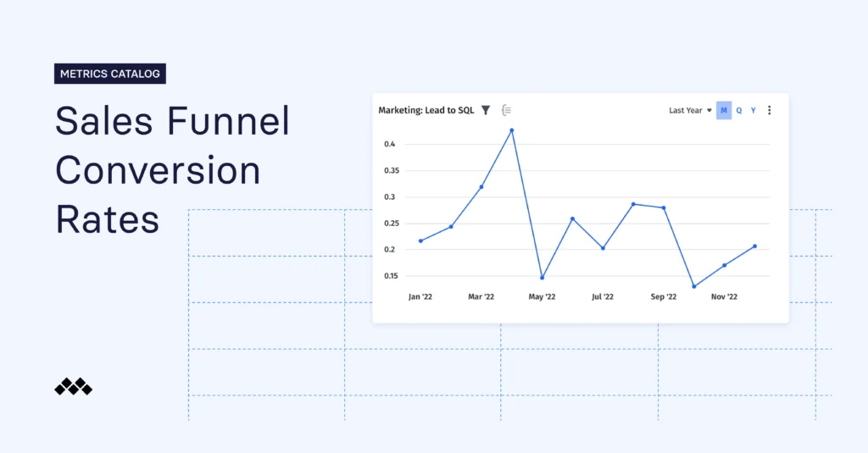Click the Sales Funnel Conversion Rates heading

click(172, 170)
